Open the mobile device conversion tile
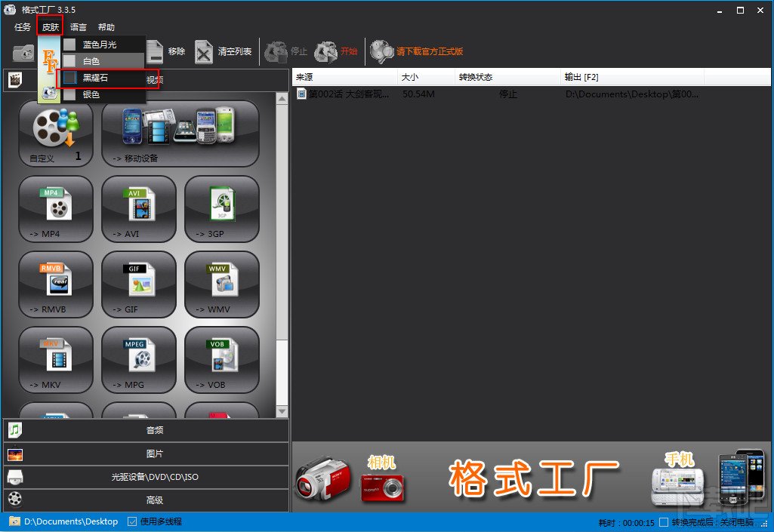This screenshot has width=774, height=532. pos(180,134)
